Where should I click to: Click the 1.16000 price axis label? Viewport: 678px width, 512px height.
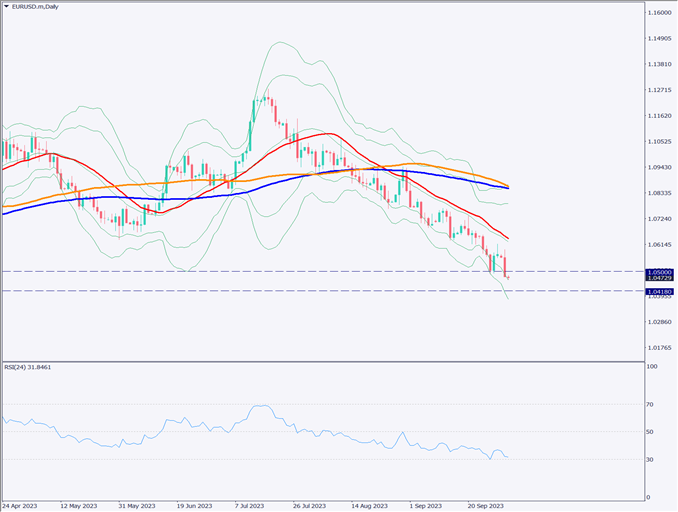click(x=659, y=12)
